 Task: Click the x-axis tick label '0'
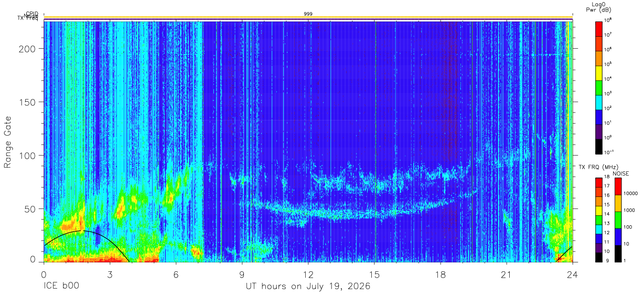44,274
